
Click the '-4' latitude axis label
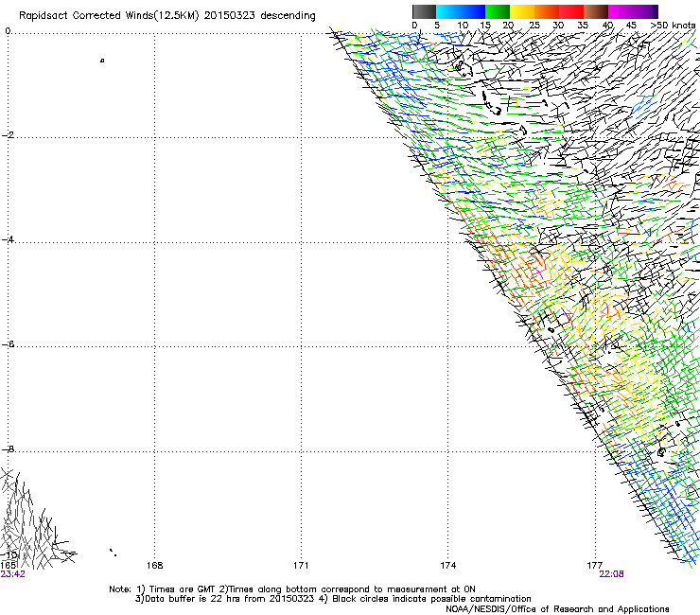pyautogui.click(x=8, y=239)
